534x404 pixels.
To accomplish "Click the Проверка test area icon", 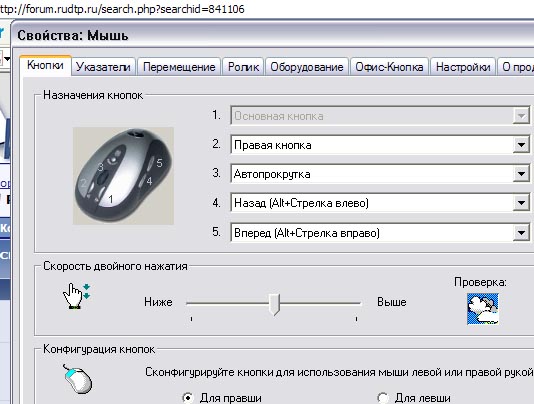I will pyautogui.click(x=483, y=309).
